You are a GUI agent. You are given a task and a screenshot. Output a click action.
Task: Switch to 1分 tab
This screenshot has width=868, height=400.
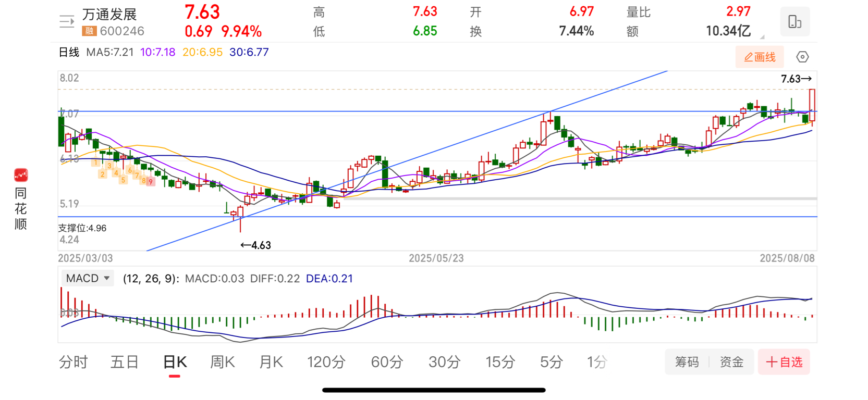pos(597,362)
